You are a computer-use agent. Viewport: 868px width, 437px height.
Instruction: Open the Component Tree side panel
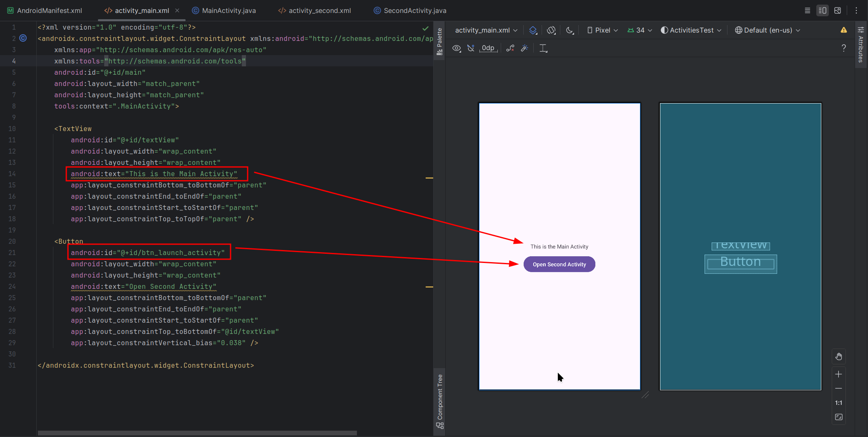coord(439,402)
